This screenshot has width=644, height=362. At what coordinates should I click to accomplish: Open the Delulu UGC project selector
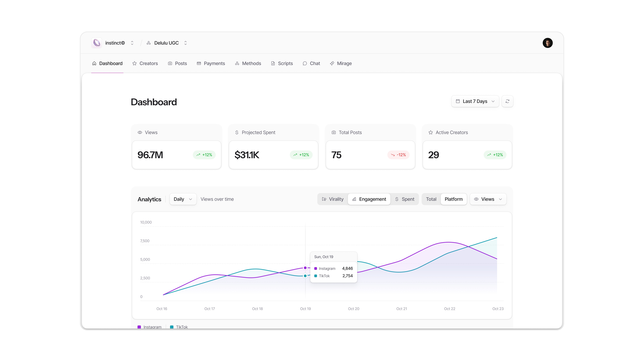click(x=167, y=43)
